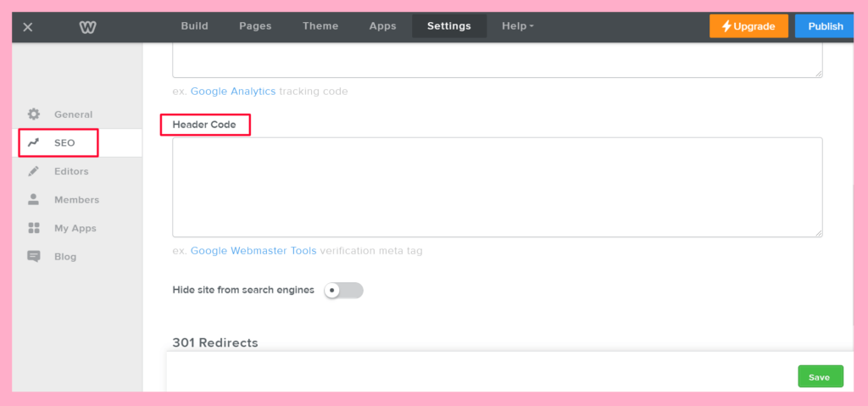Click the orange Upgrade button
This screenshot has height=406, width=868.
point(748,26)
